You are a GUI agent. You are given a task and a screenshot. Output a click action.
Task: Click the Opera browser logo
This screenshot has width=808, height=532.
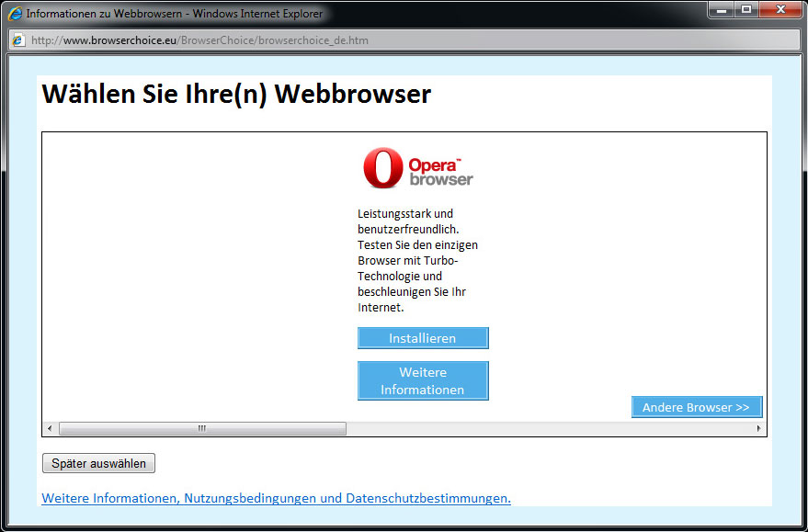418,168
